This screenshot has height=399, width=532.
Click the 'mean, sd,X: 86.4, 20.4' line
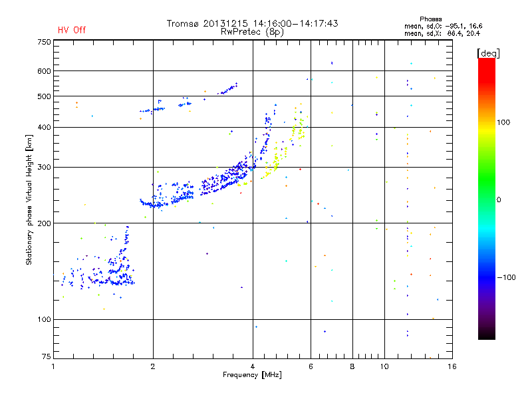click(442, 33)
